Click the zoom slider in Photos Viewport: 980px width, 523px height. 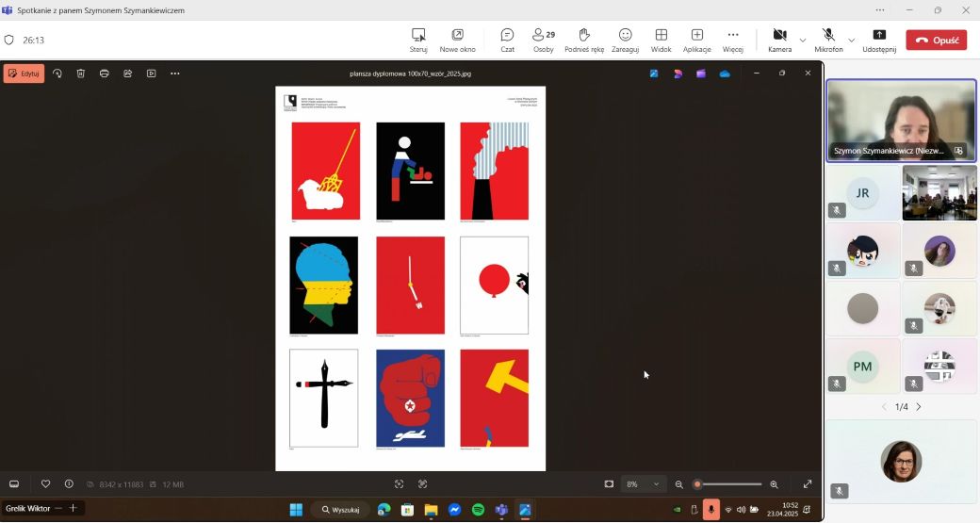(727, 484)
